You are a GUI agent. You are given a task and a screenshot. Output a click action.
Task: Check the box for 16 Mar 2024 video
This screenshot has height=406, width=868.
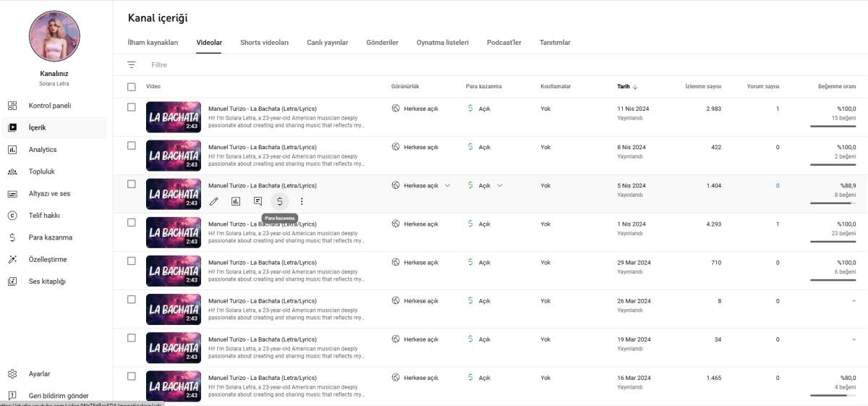click(131, 376)
